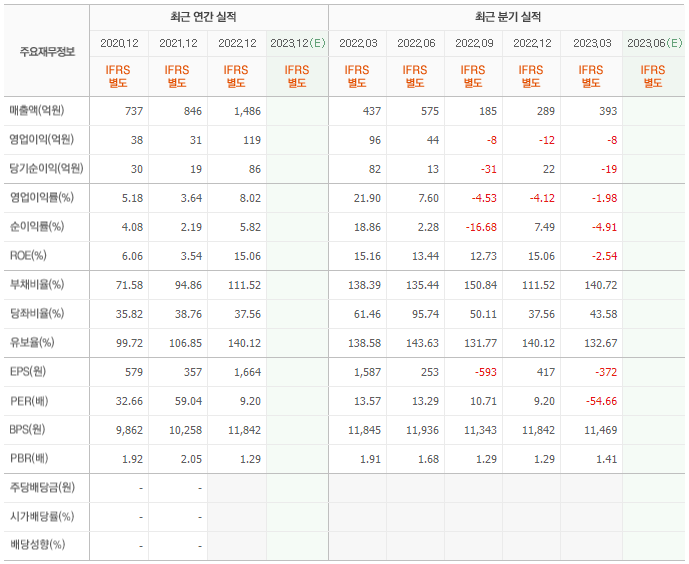The width and height of the screenshot is (689, 564).
Task: Click the reserve ratio value 143.63
Action: tap(422, 343)
